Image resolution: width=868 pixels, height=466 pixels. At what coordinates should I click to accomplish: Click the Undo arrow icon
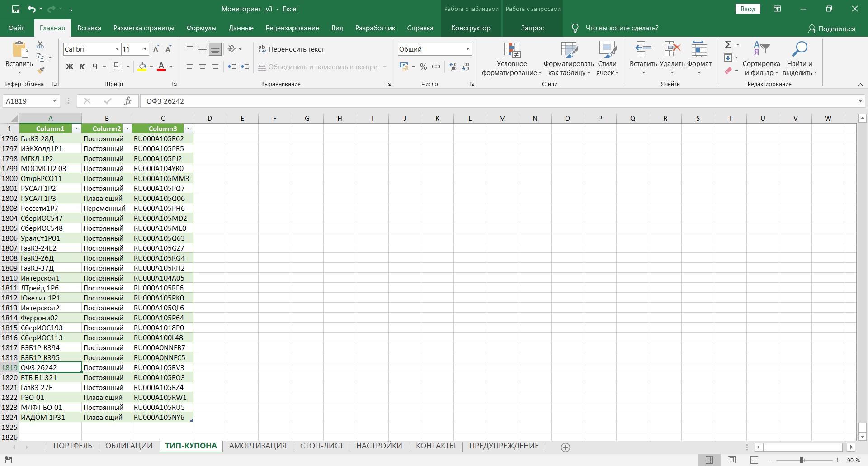click(x=32, y=9)
